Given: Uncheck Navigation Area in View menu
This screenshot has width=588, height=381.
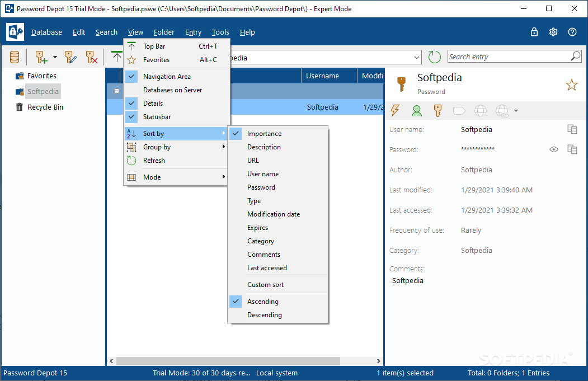Looking at the screenshot, I should point(176,77).
